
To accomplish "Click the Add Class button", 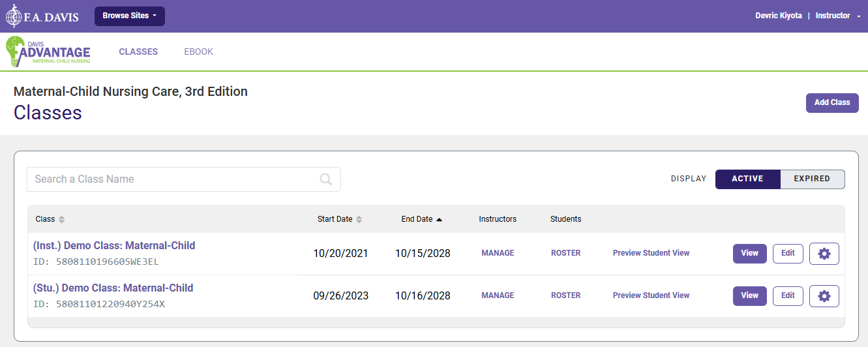I will 831,103.
